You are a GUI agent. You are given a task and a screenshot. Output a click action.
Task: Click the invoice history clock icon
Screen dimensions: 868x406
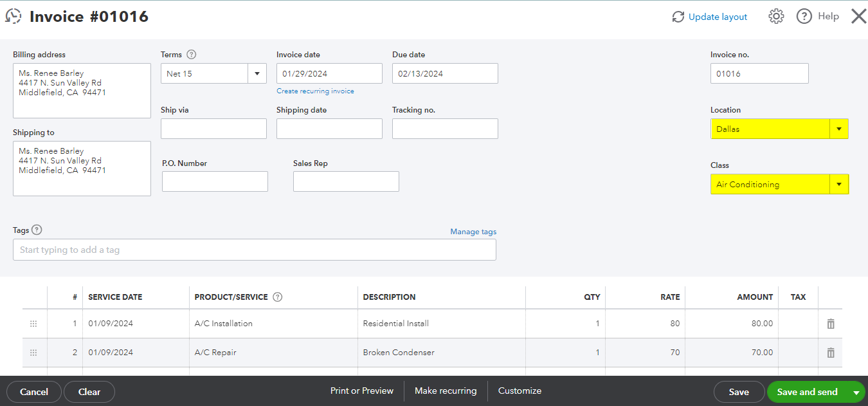[14, 17]
